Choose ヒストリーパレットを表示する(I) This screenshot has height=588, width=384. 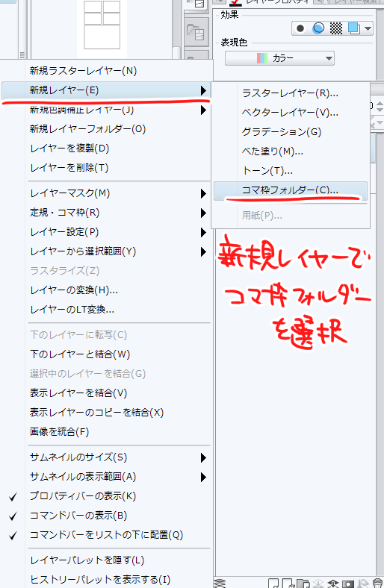click(x=108, y=580)
